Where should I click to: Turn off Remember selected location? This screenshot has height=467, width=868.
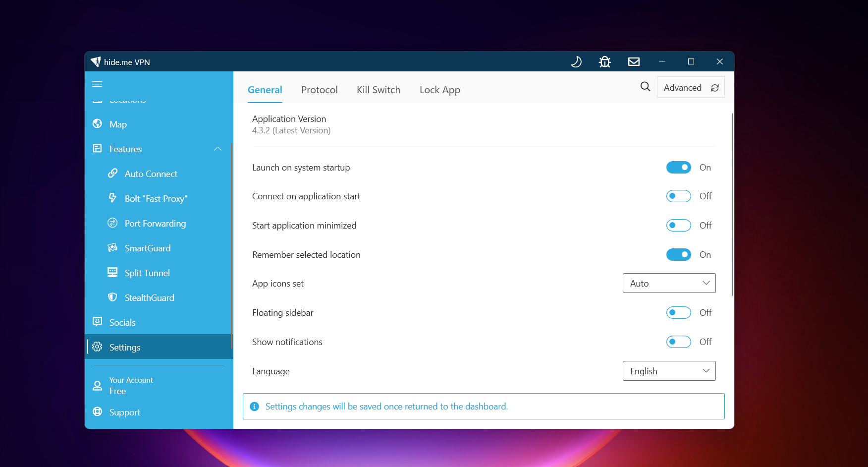pos(679,255)
